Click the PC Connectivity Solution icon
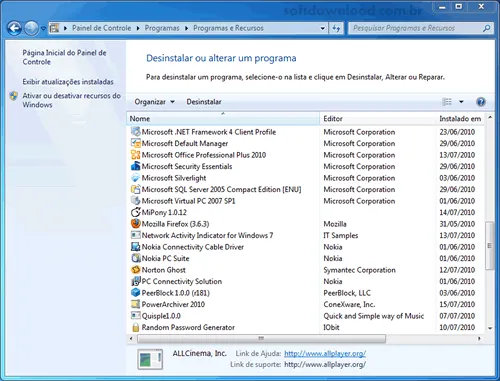 tap(135, 281)
